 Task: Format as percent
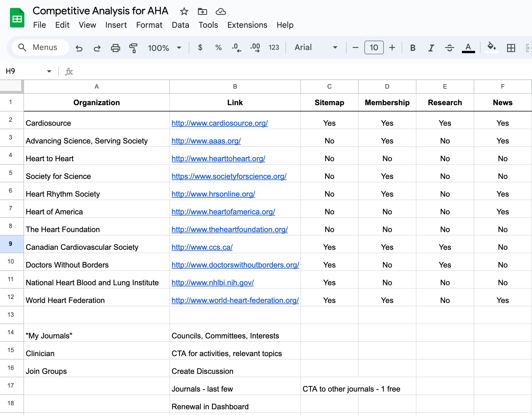click(x=219, y=47)
